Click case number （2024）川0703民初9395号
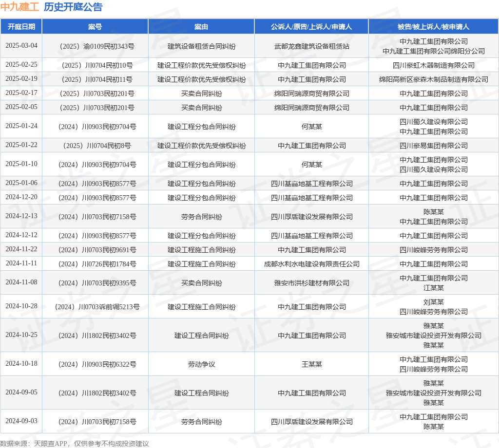 (x=97, y=283)
